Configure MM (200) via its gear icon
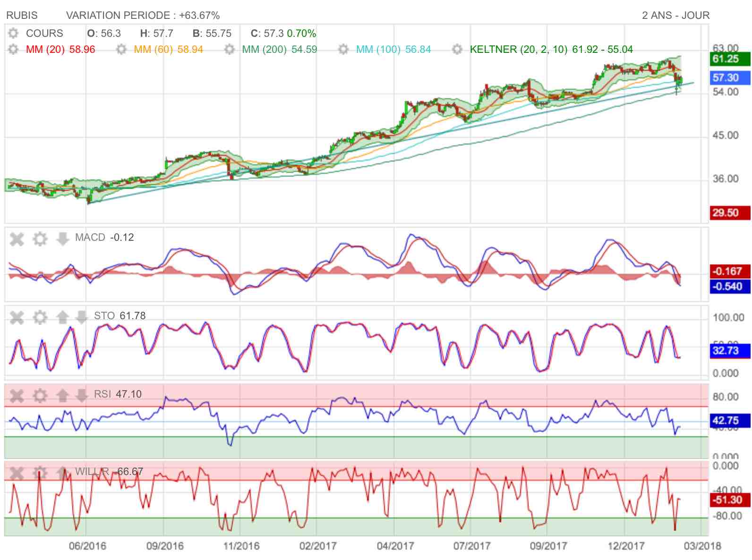752x560 pixels. pyautogui.click(x=229, y=49)
